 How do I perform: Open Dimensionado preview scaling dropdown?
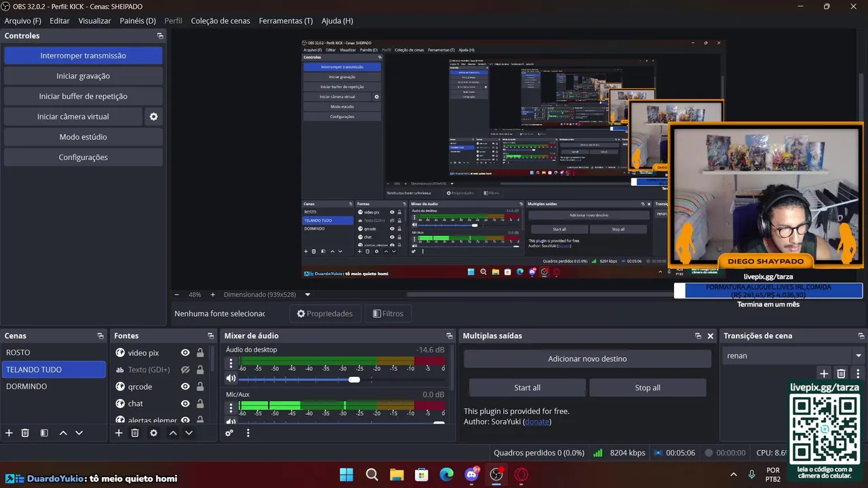click(307, 295)
